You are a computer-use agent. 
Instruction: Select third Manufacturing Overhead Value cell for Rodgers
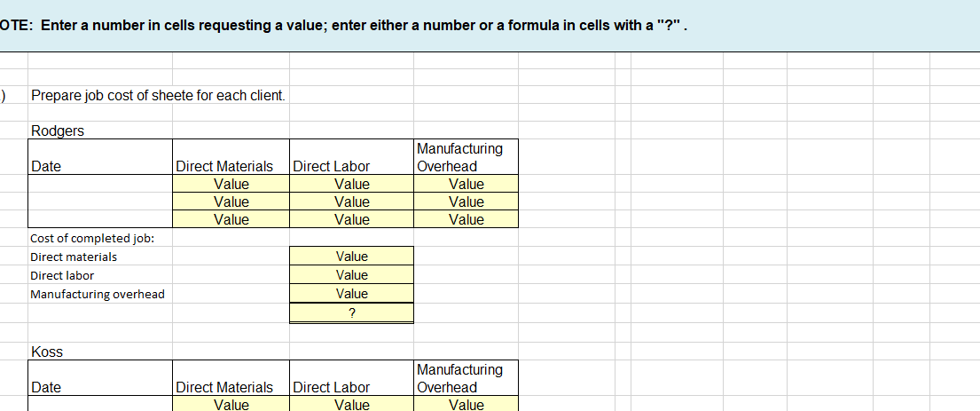pyautogui.click(x=466, y=219)
